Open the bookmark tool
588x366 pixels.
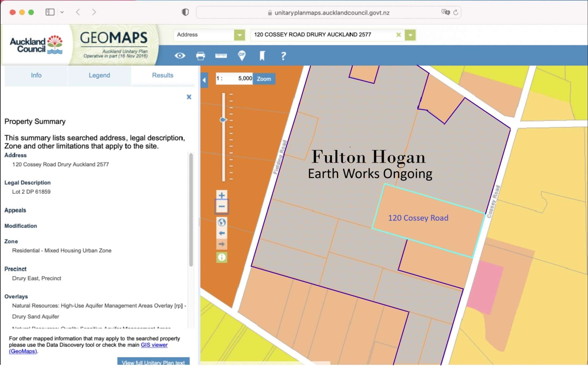tap(262, 56)
